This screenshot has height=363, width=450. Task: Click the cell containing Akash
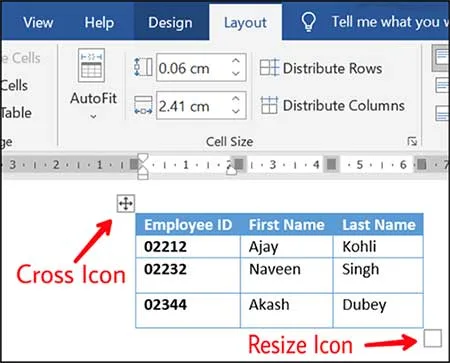point(287,311)
